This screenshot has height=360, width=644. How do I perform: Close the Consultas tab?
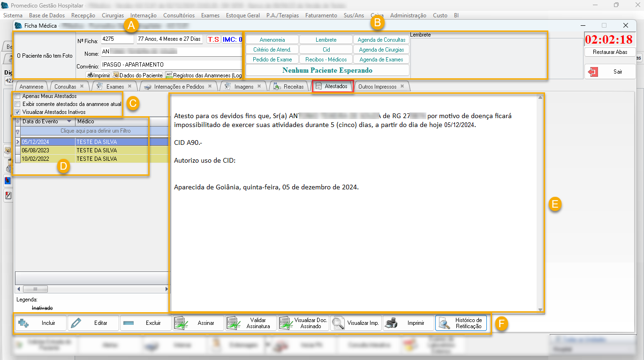coord(82,86)
